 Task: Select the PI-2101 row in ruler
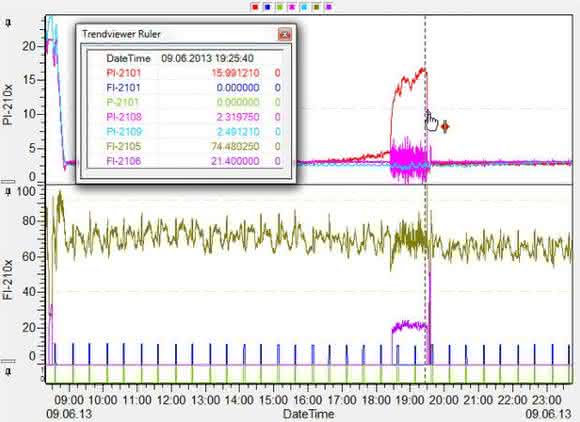pos(184,73)
